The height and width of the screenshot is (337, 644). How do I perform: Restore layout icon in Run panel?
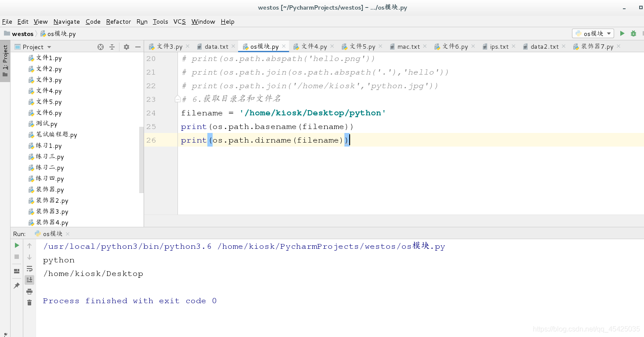pyautogui.click(x=17, y=271)
